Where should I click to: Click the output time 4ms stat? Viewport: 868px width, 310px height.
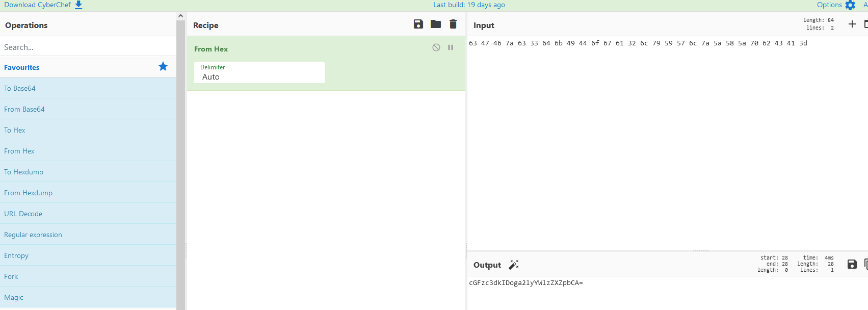[819, 258]
